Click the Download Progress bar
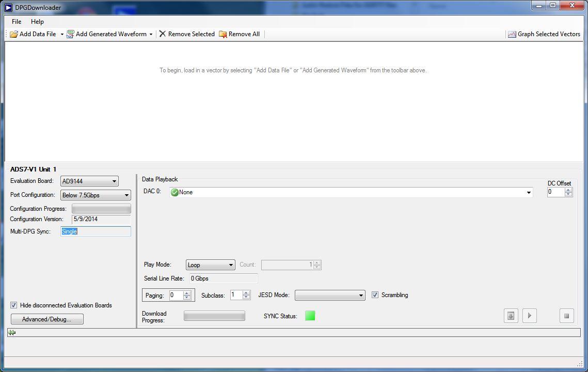This screenshot has height=372, width=588. 215,316
